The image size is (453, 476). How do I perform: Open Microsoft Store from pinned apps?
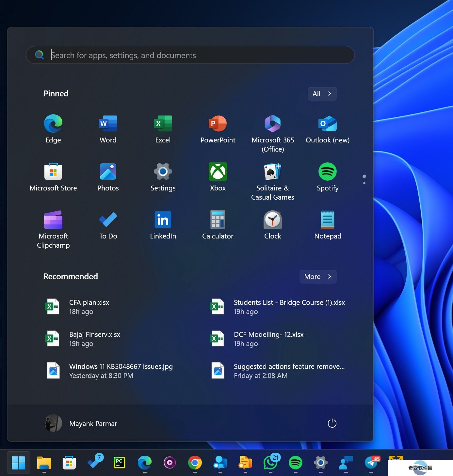(53, 177)
